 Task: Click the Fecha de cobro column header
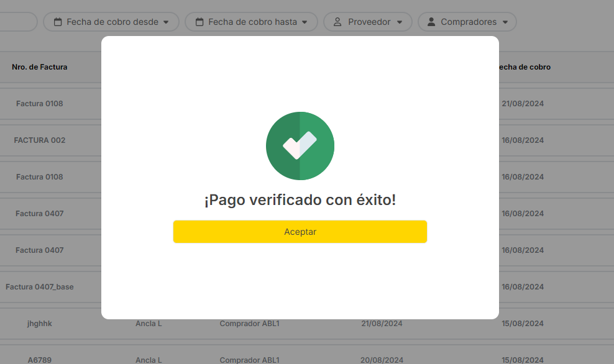pos(523,67)
